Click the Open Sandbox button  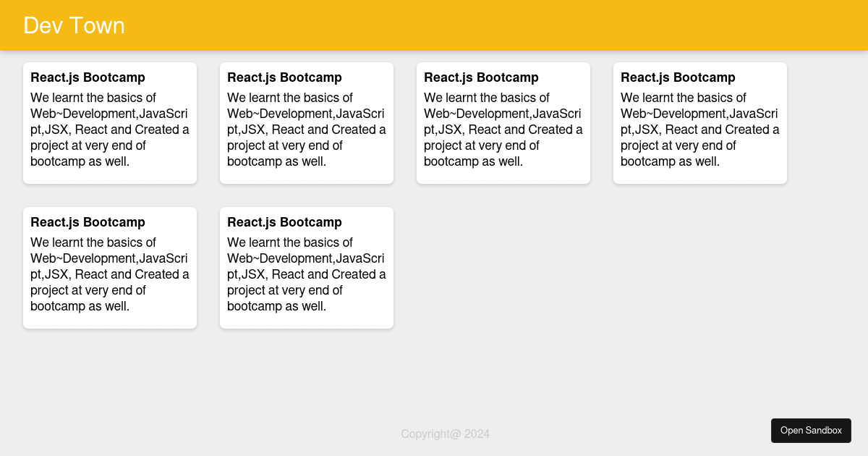811,430
